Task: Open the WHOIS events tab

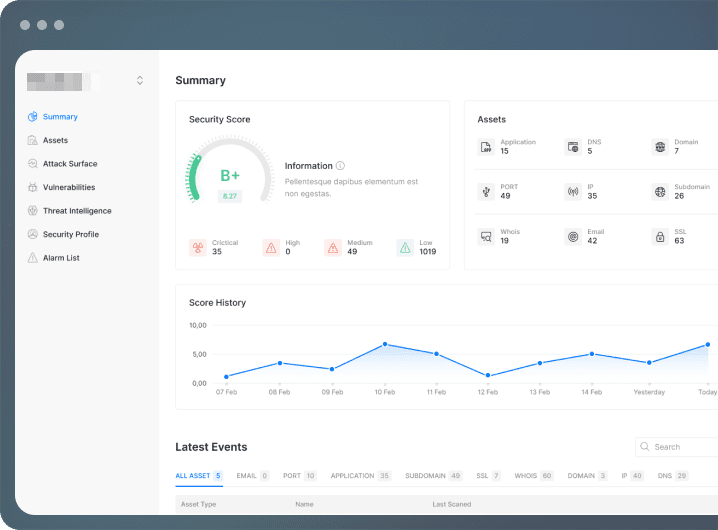Action: (x=534, y=476)
